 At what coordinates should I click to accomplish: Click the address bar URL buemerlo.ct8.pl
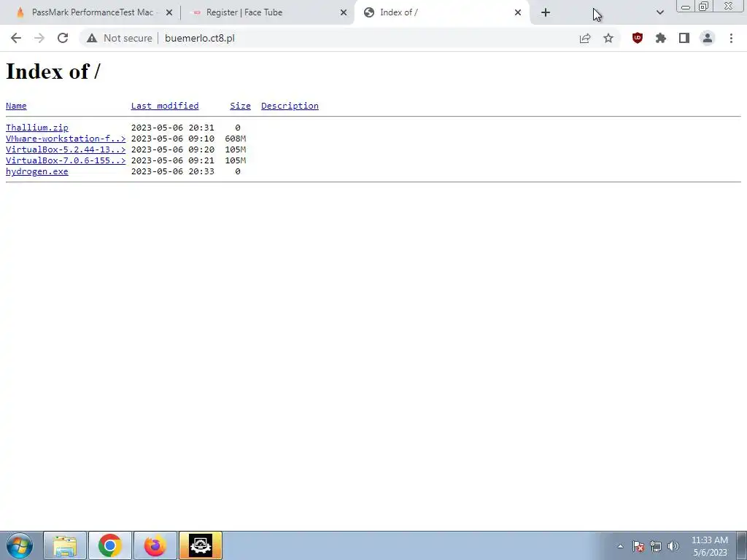coord(200,38)
